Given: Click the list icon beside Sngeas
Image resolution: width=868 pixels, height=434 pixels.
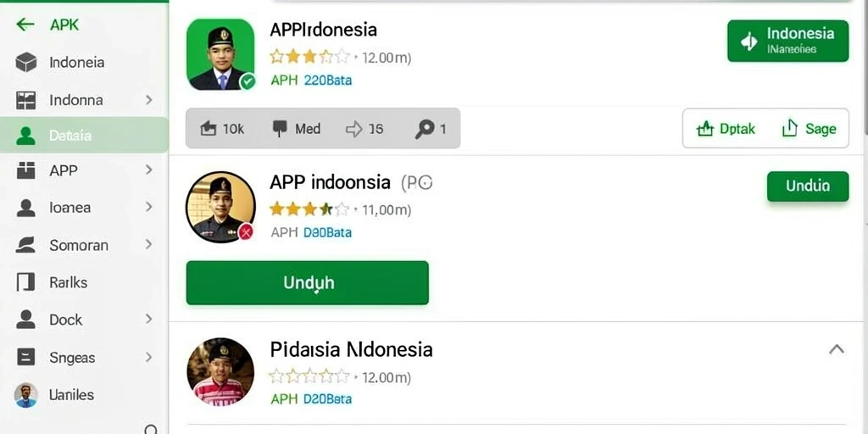Looking at the screenshot, I should (26, 357).
